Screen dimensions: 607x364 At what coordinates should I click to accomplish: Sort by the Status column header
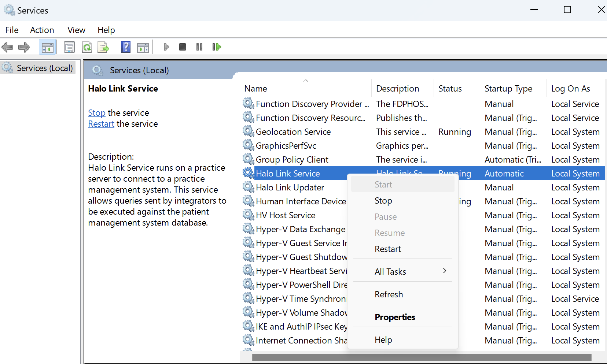tap(457, 89)
